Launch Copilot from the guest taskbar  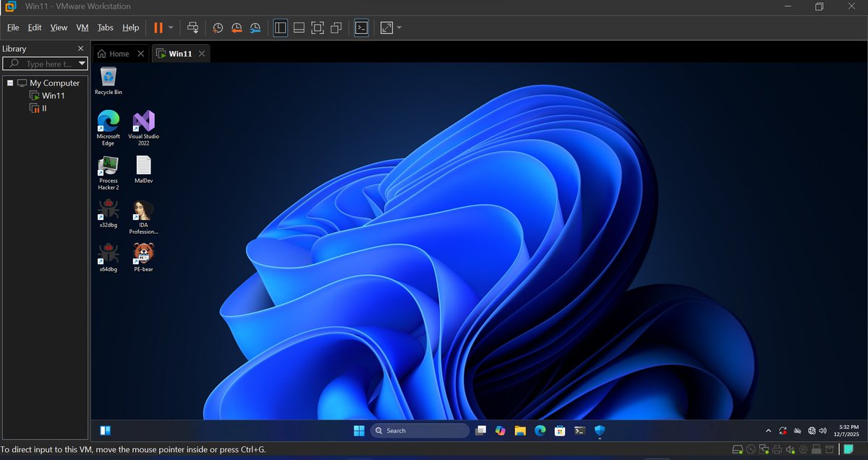click(x=500, y=430)
